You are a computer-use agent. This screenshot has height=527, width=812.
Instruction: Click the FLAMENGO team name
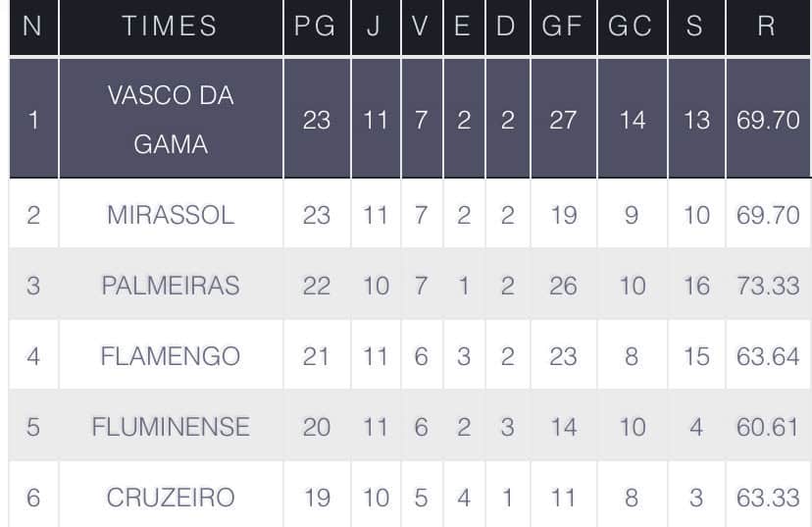pyautogui.click(x=171, y=356)
